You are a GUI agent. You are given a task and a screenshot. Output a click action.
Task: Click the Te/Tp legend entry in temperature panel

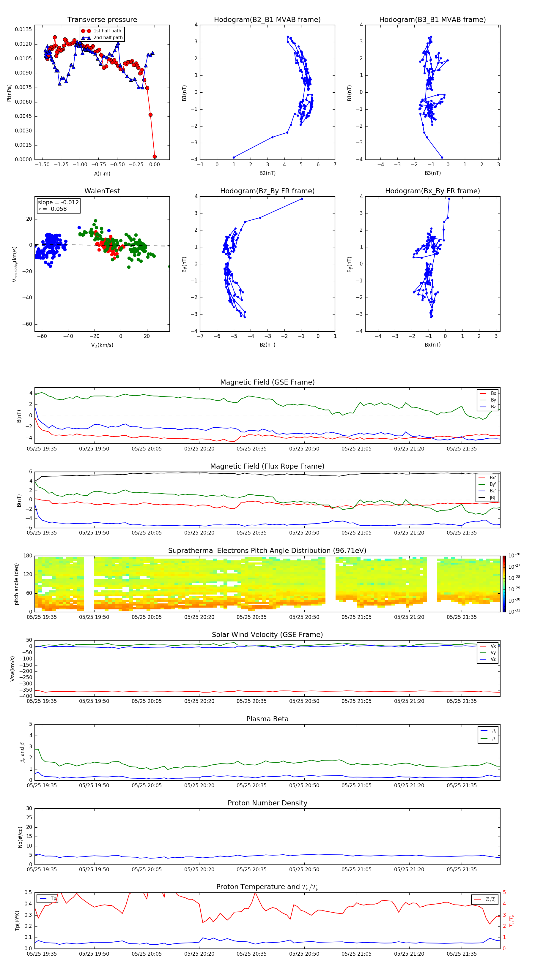coord(485,899)
